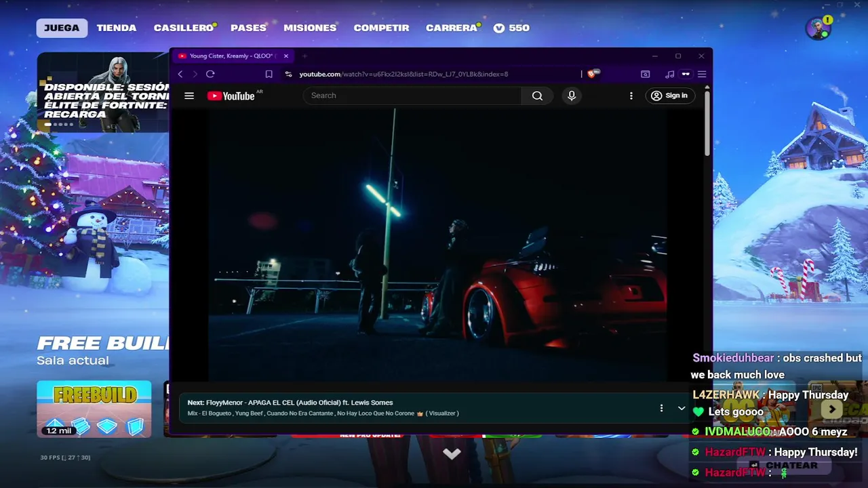This screenshot has width=868, height=488.
Task: Open the CARRERA tab
Action: point(452,28)
